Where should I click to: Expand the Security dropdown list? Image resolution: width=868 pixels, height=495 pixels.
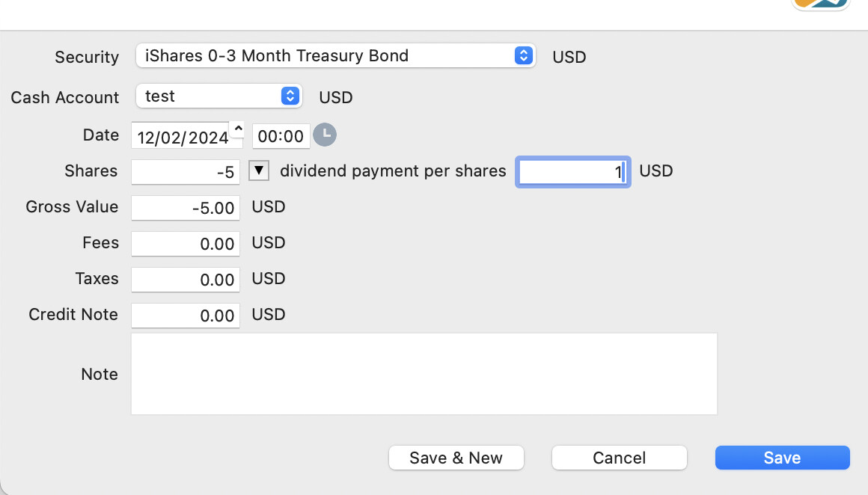[x=335, y=55]
